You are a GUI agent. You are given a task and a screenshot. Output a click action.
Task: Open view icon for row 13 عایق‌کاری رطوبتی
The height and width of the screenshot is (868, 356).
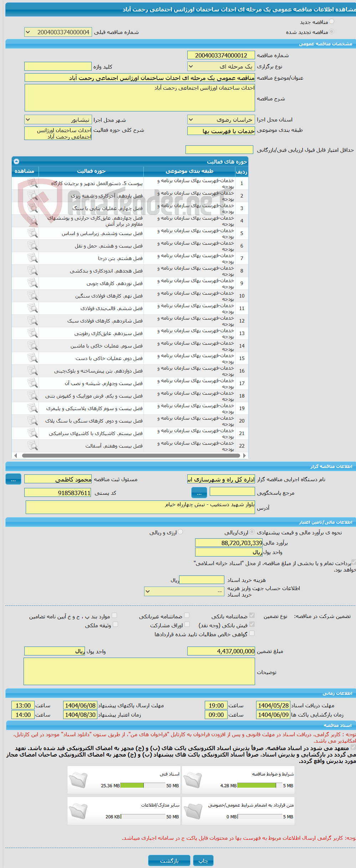click(x=32, y=333)
